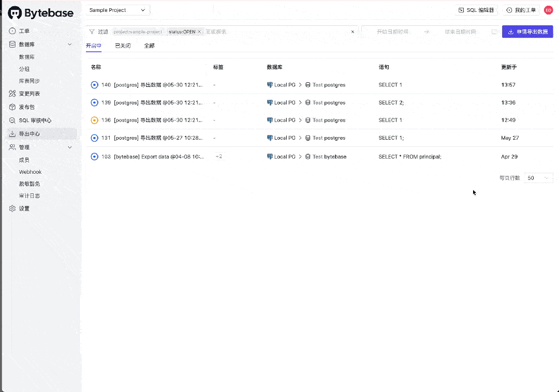The image size is (559, 392).
Task: Click the status icon of issue 103
Action: 95,157
